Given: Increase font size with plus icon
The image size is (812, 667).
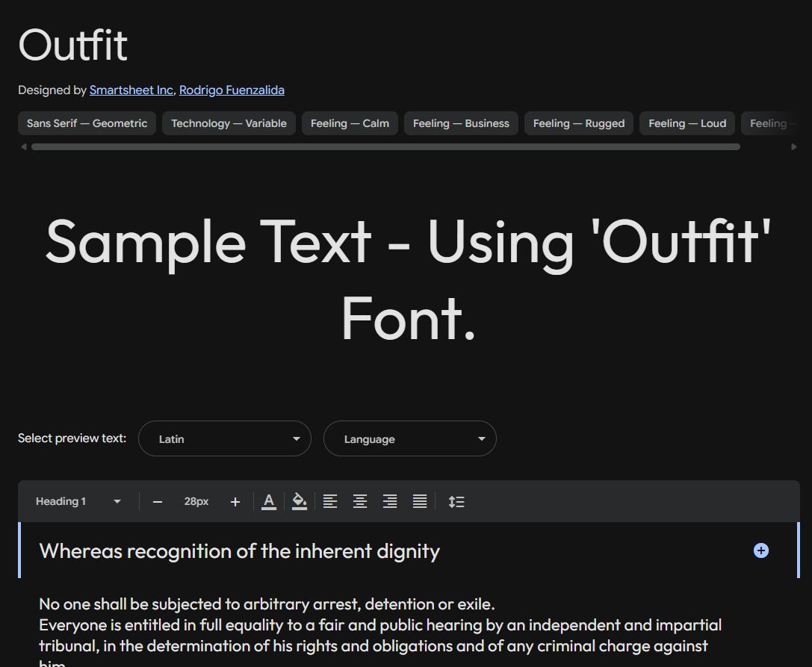Looking at the screenshot, I should point(235,502).
